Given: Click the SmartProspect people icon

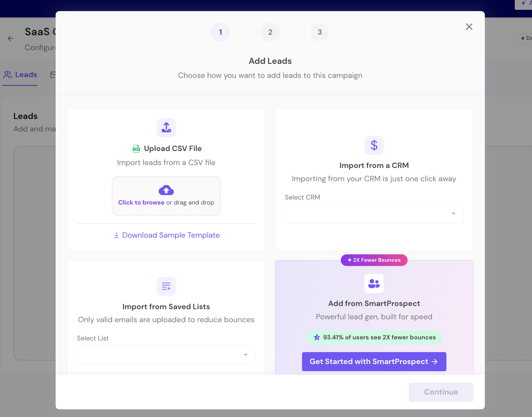Looking at the screenshot, I should pyautogui.click(x=374, y=283).
